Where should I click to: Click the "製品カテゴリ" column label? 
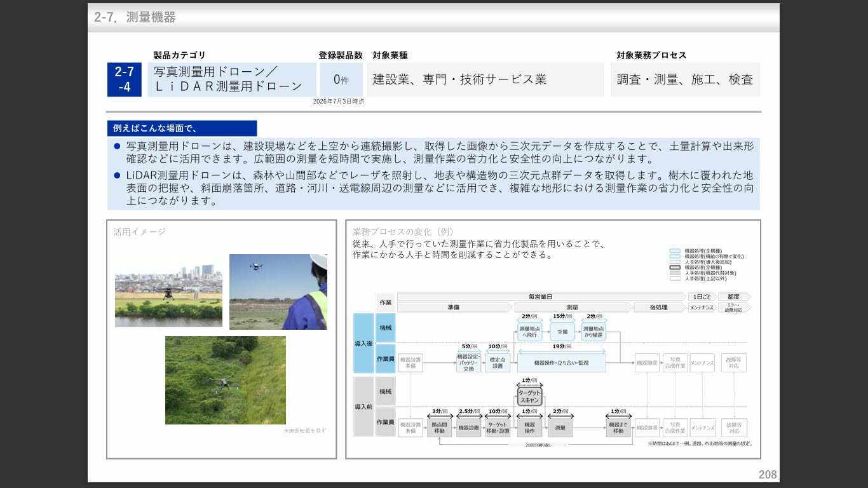point(180,55)
